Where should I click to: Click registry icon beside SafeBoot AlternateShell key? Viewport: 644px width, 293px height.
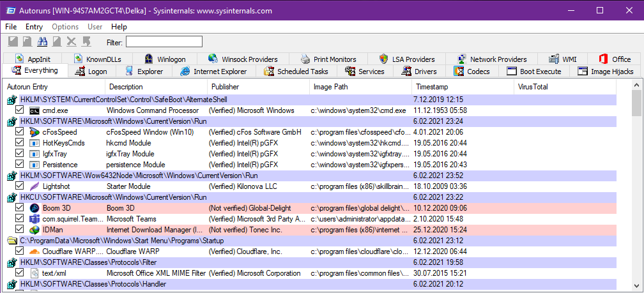[x=12, y=100]
